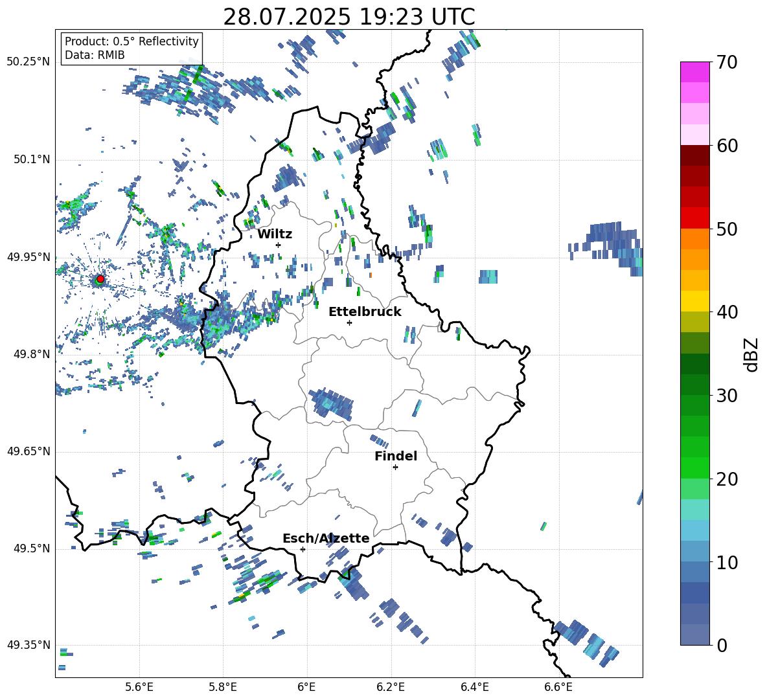
Task: Click the Data: RMIB text
Action: pyautogui.click(x=95, y=55)
